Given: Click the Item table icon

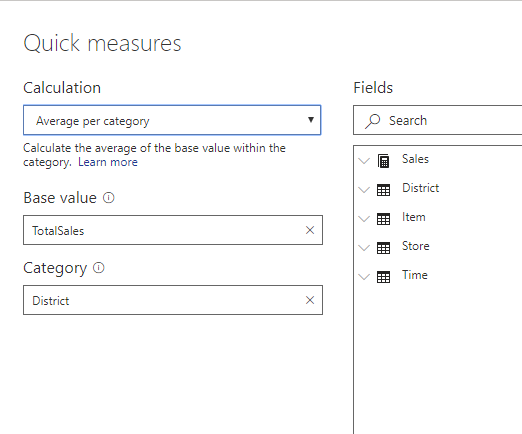Looking at the screenshot, I should click(383, 219).
